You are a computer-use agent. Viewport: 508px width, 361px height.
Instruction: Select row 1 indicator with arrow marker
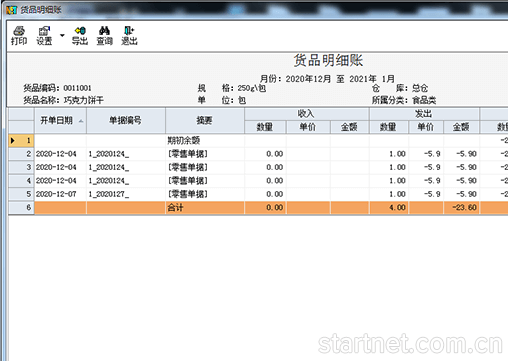(21, 140)
